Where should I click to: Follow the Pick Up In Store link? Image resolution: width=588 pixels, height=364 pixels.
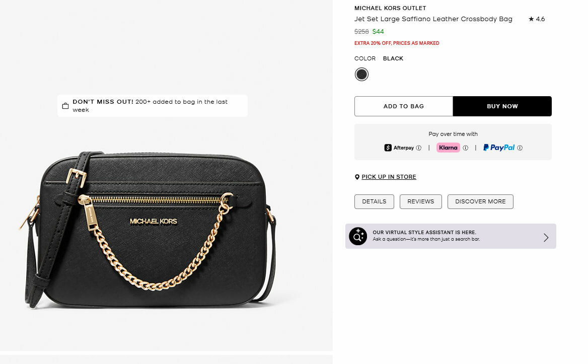click(389, 177)
